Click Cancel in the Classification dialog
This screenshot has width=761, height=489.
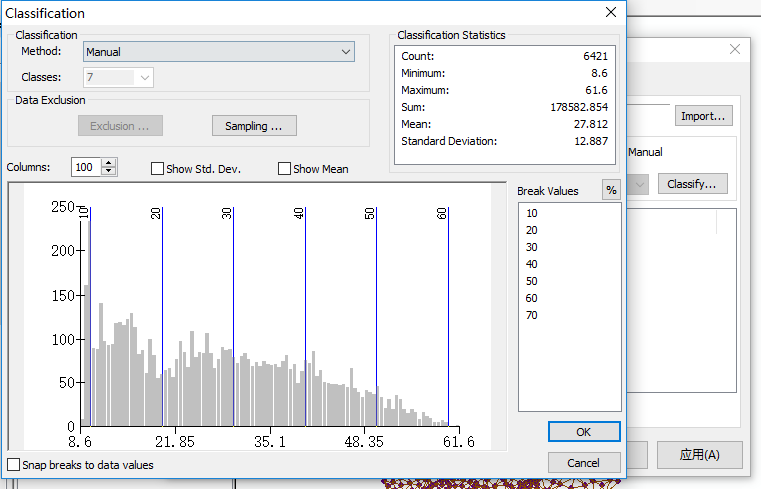(x=583, y=463)
